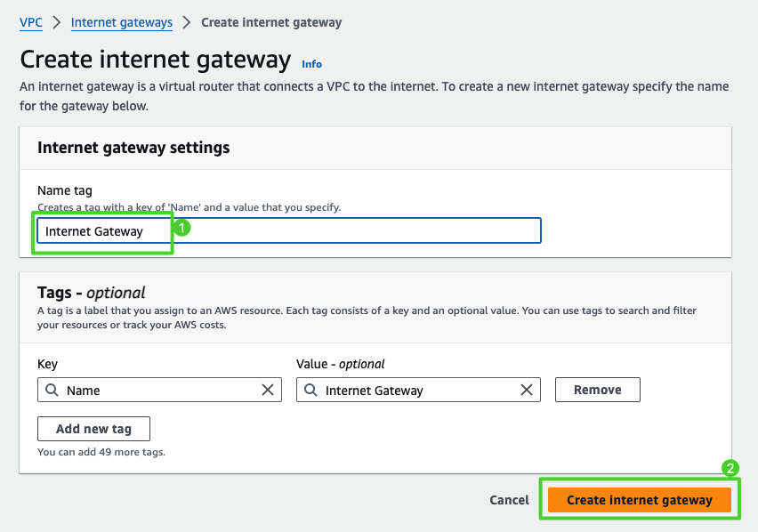The image size is (758, 532).
Task: Clear the Internet Gateway value with X
Action: point(527,390)
